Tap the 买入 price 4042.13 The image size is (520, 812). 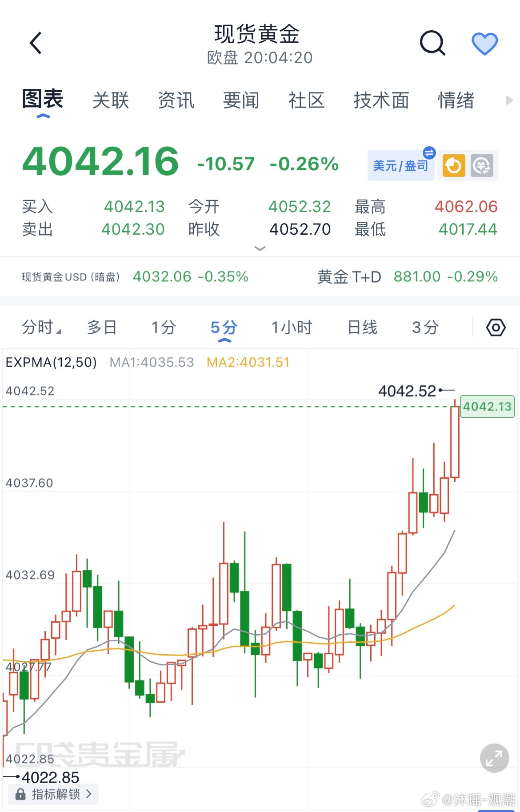pyautogui.click(x=134, y=207)
